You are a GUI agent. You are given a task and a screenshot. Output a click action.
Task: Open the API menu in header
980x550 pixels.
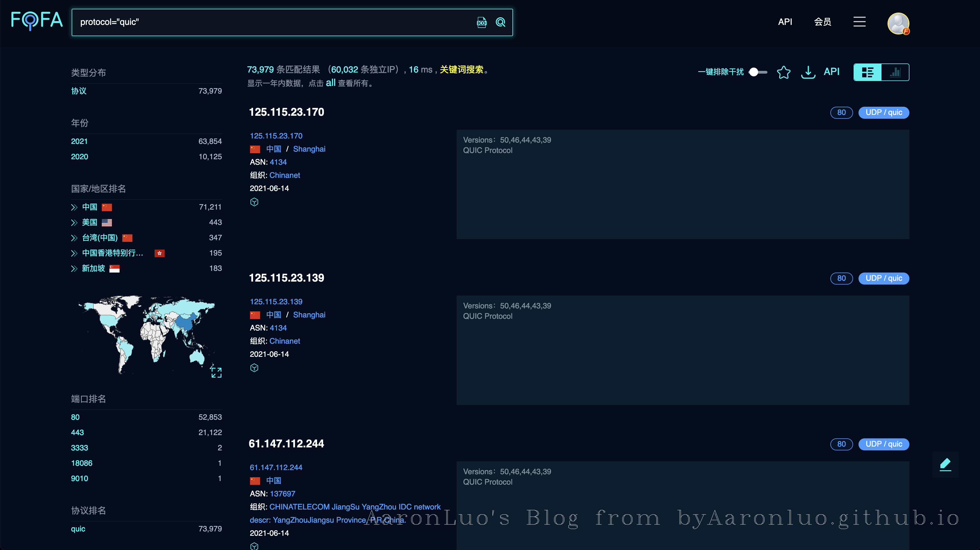(x=785, y=22)
